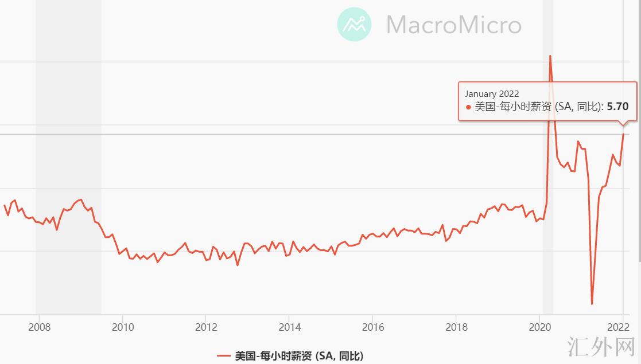The image size is (641, 364).
Task: Click the lowest trough point of the line
Action: (x=592, y=304)
